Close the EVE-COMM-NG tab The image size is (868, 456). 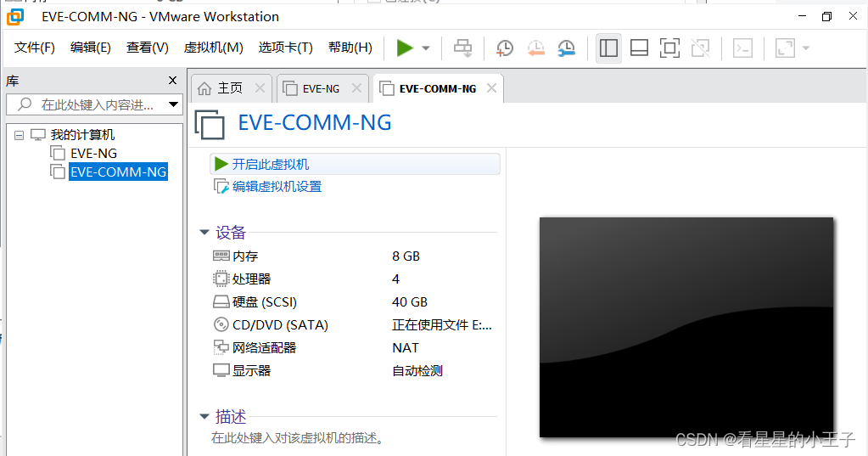[x=491, y=88]
